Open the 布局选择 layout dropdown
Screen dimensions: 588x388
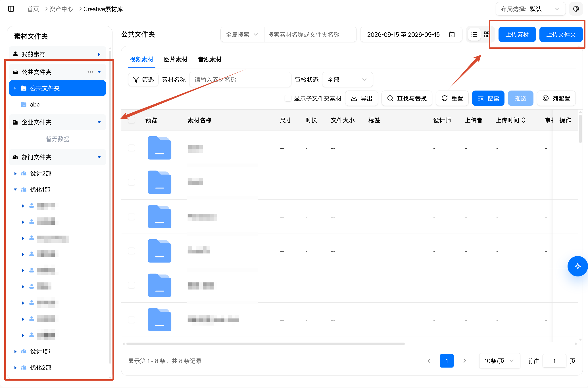pyautogui.click(x=530, y=9)
